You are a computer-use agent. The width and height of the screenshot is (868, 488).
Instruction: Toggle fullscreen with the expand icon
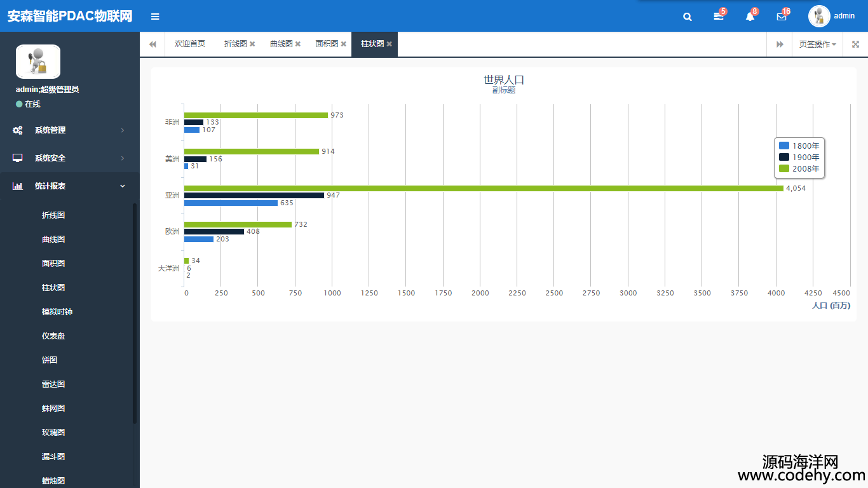(855, 44)
